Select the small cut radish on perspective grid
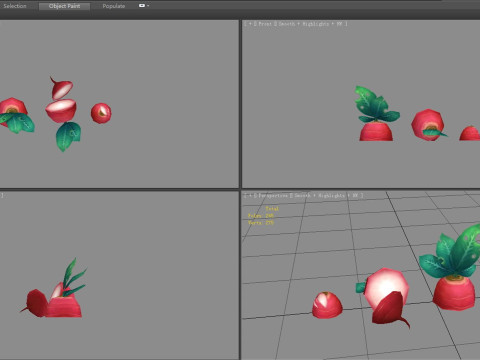The image size is (480, 360). (327, 305)
